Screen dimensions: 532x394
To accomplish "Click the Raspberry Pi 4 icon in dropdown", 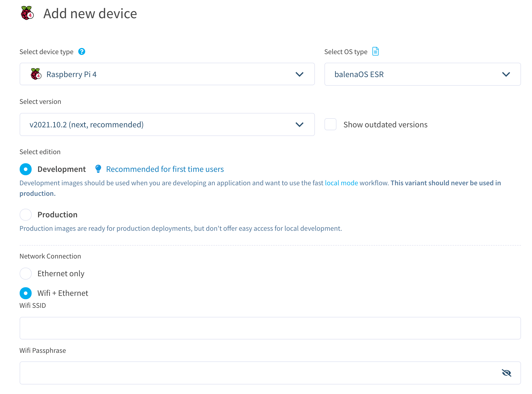I will tap(36, 74).
